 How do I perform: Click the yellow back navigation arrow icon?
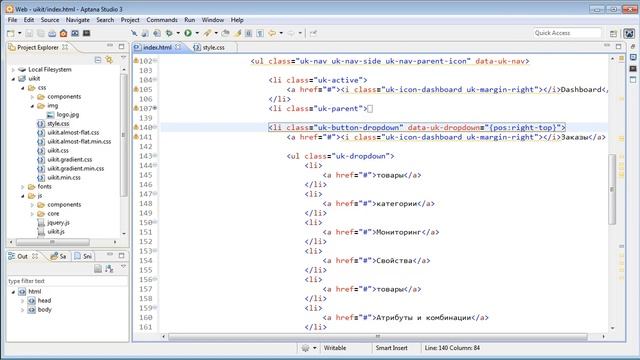(x=272, y=33)
